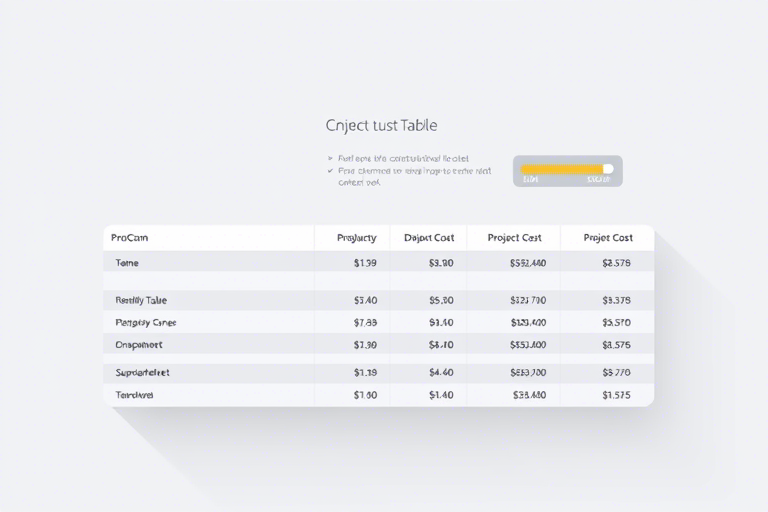Click the "Prajacty" column header
The width and height of the screenshot is (768, 512).
[357, 238]
